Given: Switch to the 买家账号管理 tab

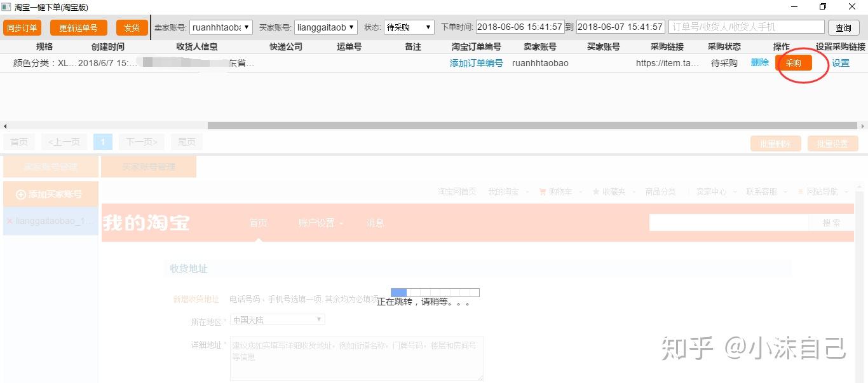Looking at the screenshot, I should coord(149,167).
